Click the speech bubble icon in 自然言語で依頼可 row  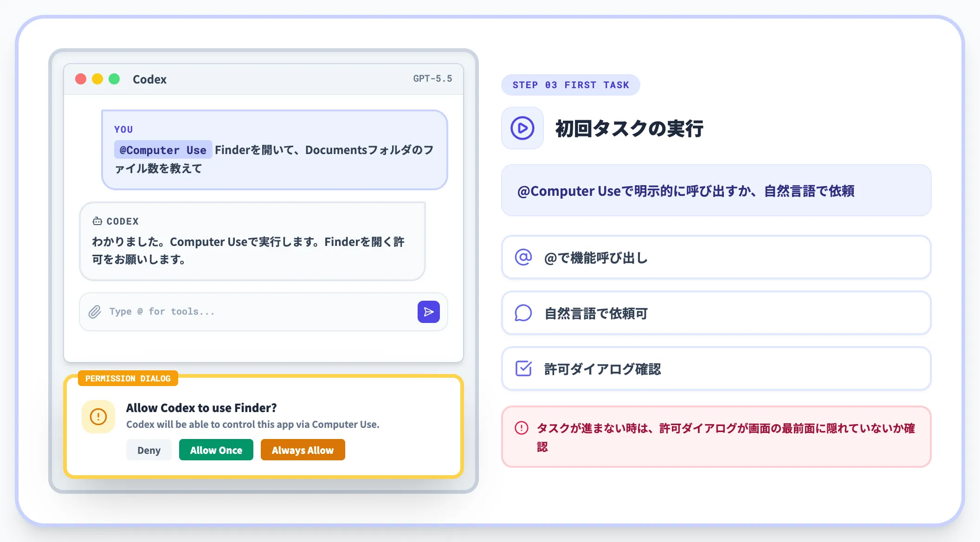(x=523, y=313)
